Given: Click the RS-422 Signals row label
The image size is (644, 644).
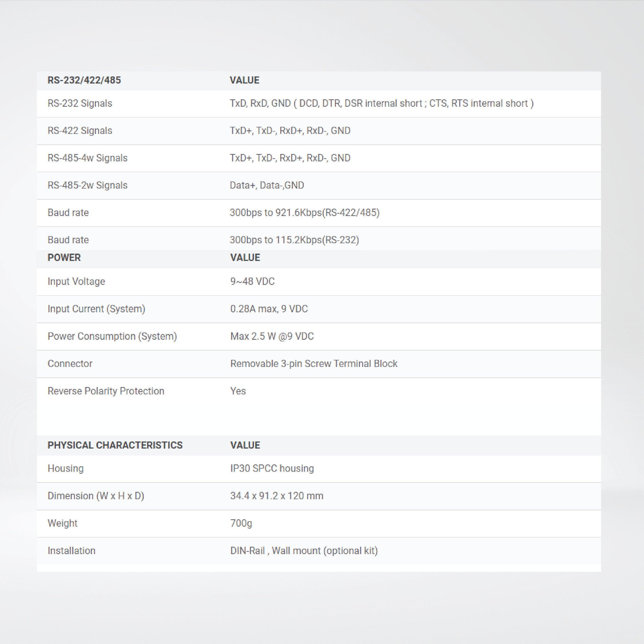Looking at the screenshot, I should (x=80, y=131).
